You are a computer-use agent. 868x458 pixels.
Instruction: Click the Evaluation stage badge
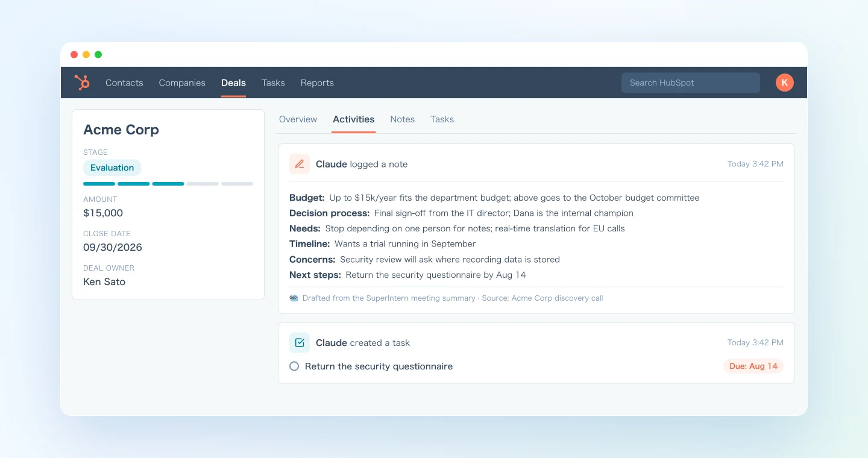pyautogui.click(x=112, y=168)
